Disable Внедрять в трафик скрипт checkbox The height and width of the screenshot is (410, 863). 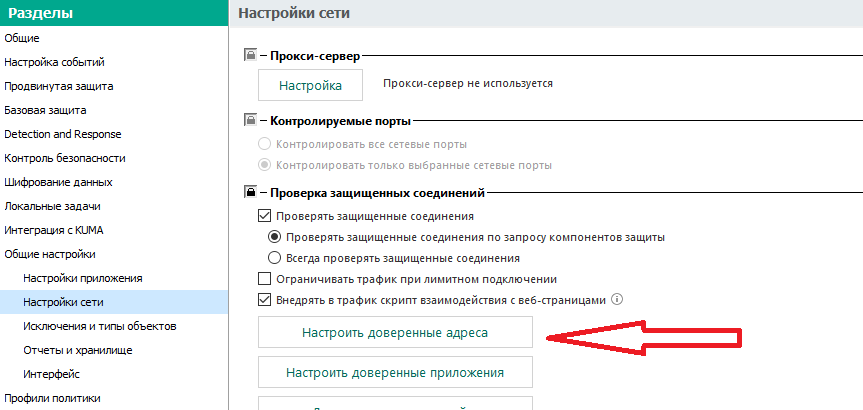pos(265,299)
